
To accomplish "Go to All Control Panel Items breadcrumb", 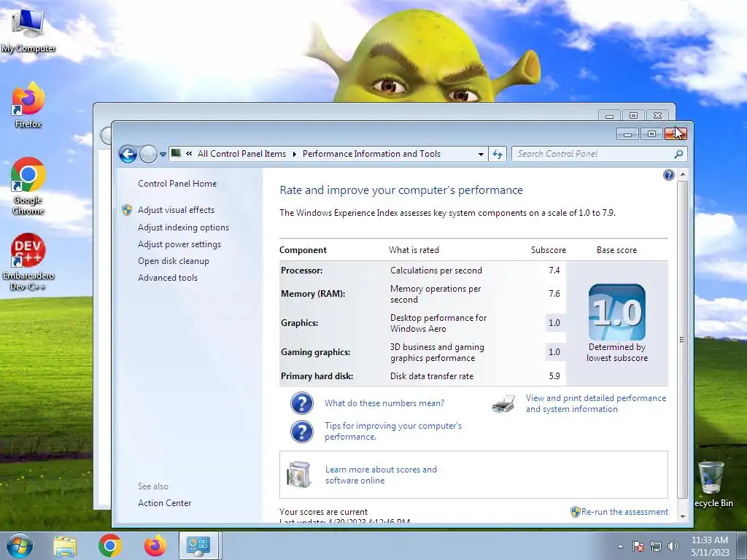I will coord(241,154).
